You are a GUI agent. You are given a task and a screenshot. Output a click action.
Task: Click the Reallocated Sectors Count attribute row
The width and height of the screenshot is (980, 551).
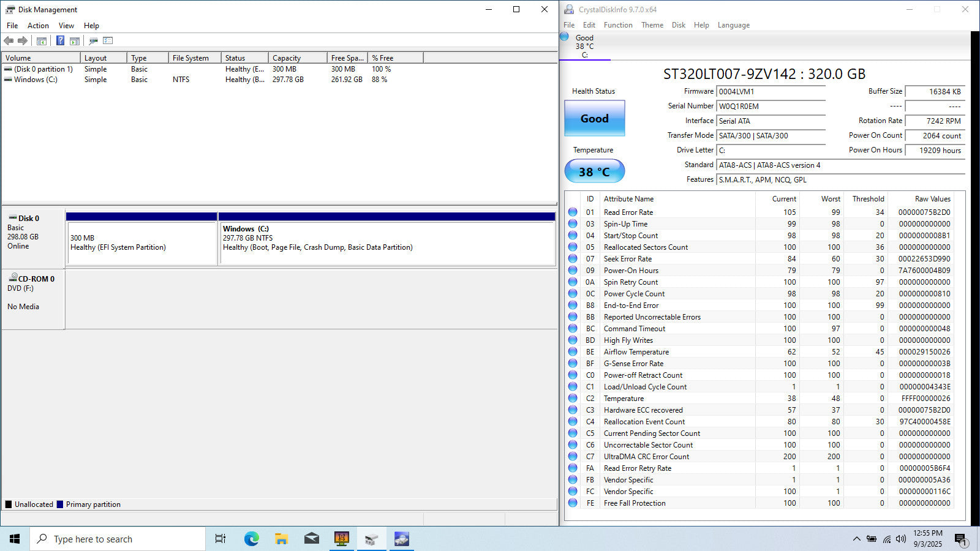759,247
